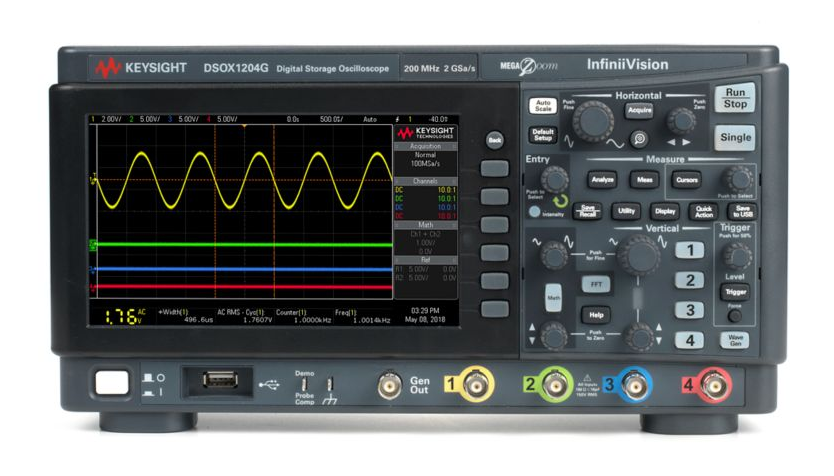Push the small Force trigger button

pos(734,316)
